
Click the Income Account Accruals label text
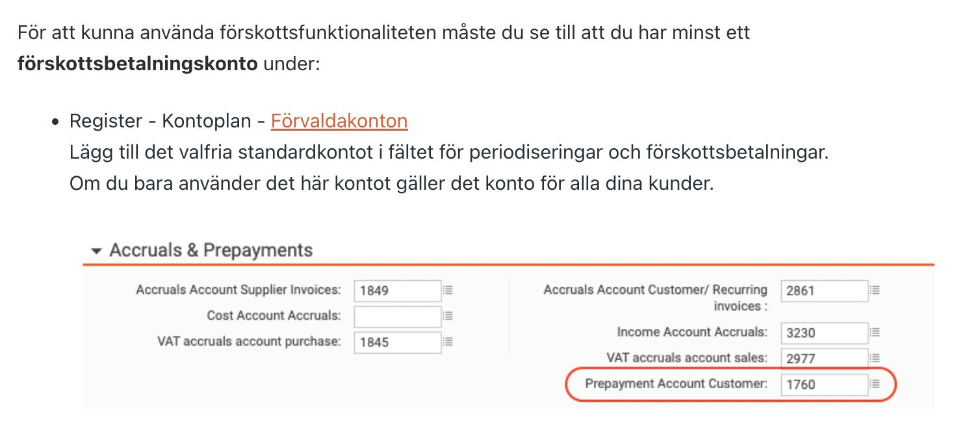coord(691,332)
